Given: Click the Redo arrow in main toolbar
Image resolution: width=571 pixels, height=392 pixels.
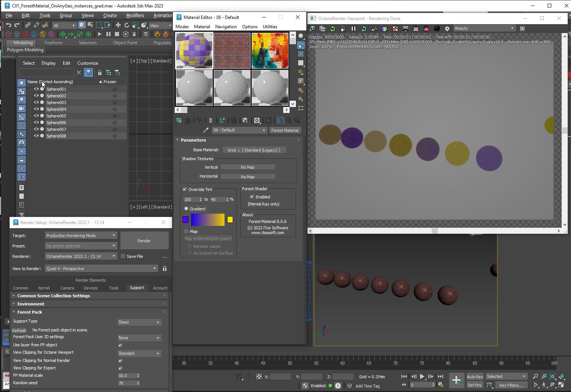Looking at the screenshot, I should pyautogui.click(x=17, y=25).
